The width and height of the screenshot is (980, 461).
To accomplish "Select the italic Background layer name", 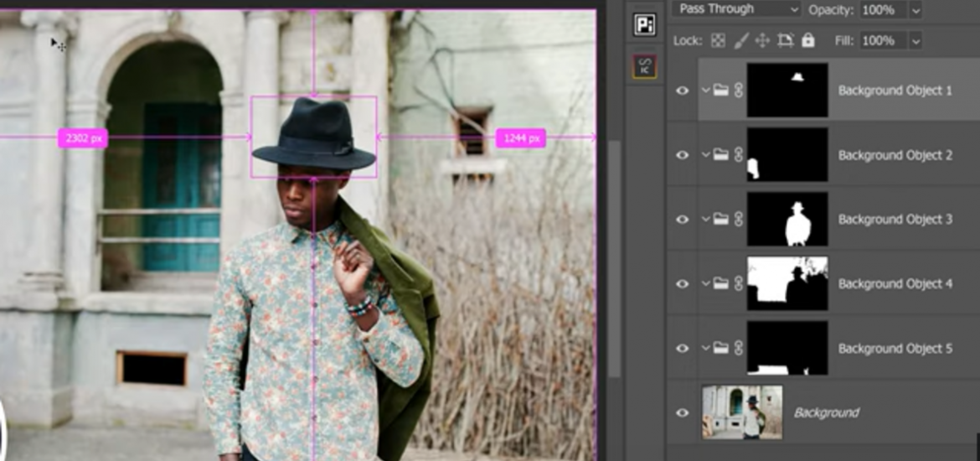I will point(826,413).
